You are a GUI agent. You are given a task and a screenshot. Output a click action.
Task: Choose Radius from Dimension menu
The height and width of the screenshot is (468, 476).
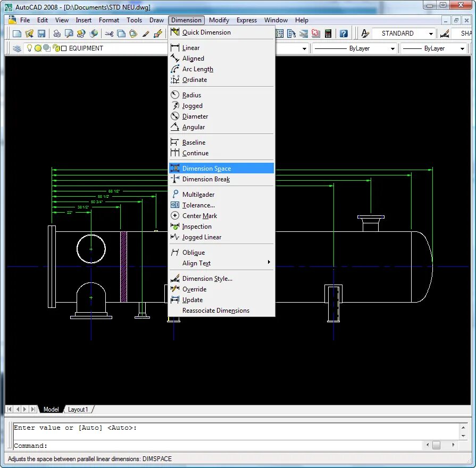coord(222,95)
